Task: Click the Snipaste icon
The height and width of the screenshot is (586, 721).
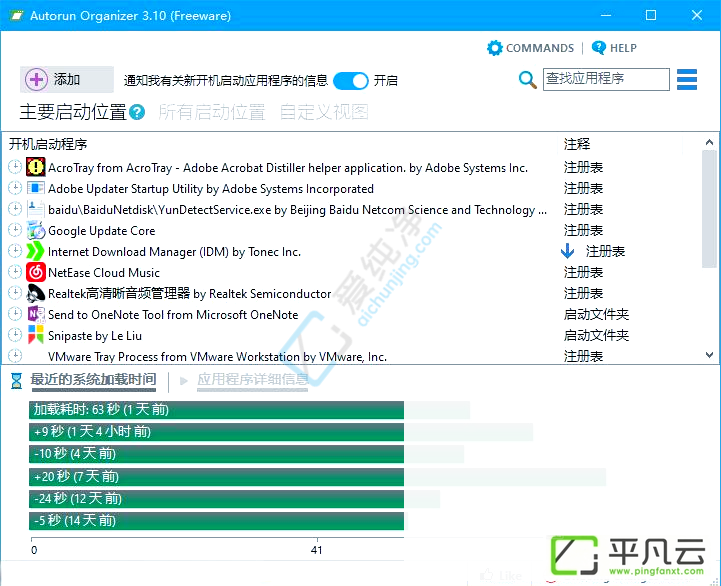Action: (x=35, y=335)
